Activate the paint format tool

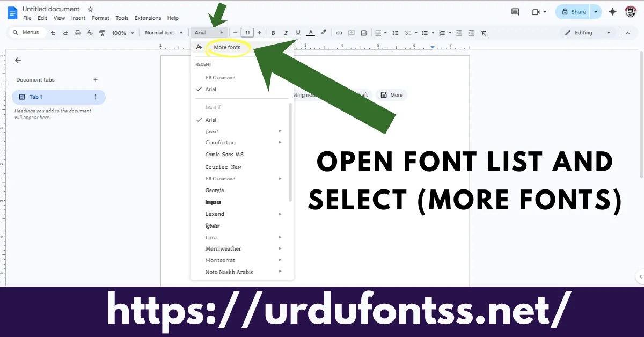coord(102,33)
